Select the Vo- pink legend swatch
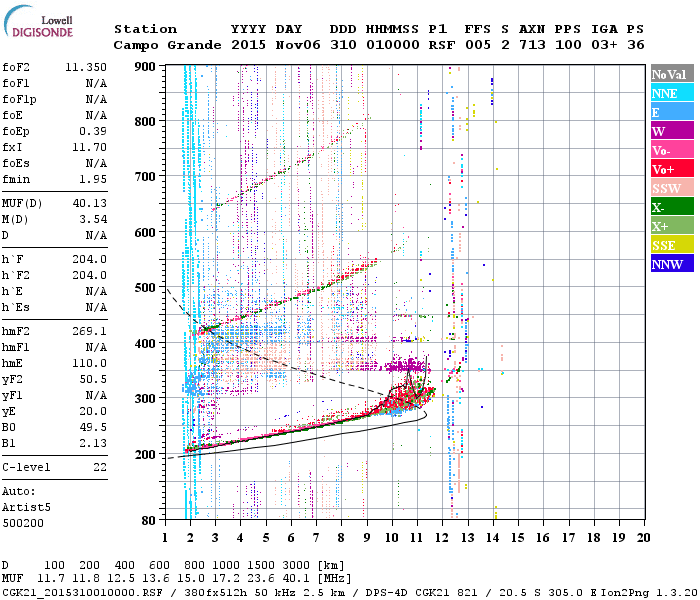700x600 pixels. coord(672,150)
